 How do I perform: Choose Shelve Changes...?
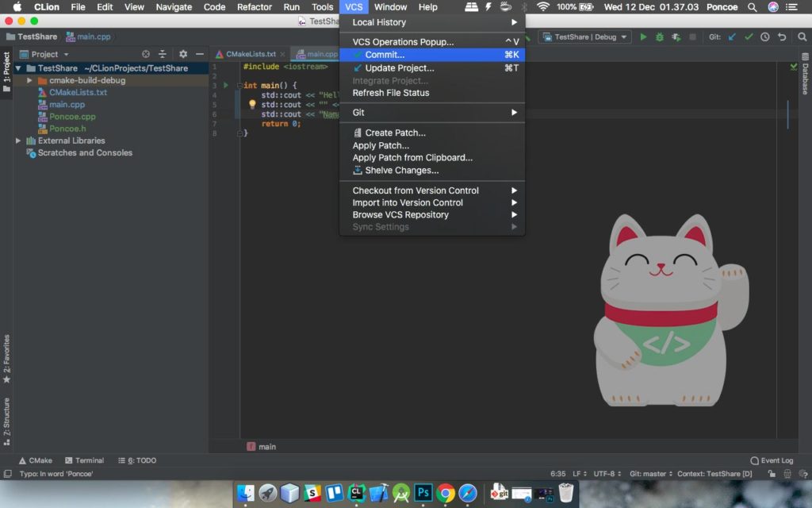point(432,170)
